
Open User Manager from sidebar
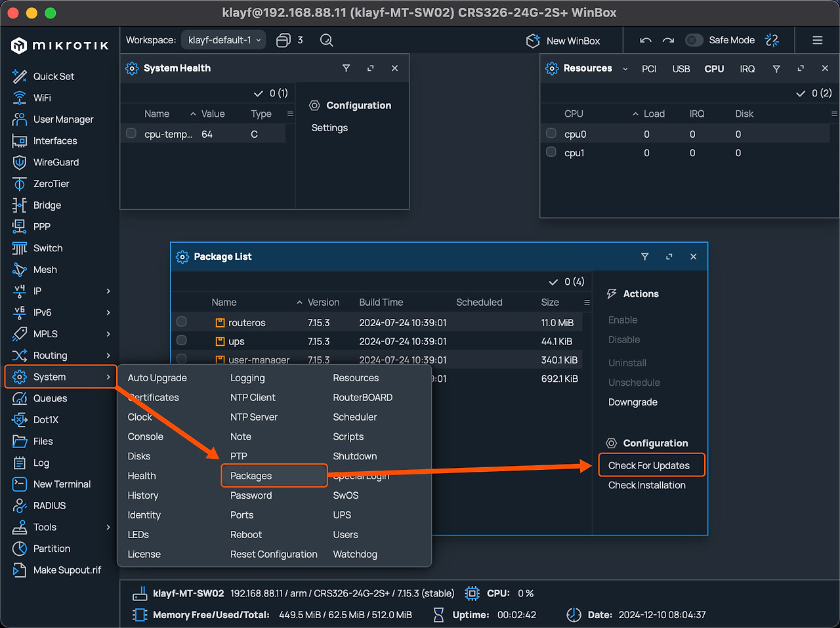click(x=63, y=119)
